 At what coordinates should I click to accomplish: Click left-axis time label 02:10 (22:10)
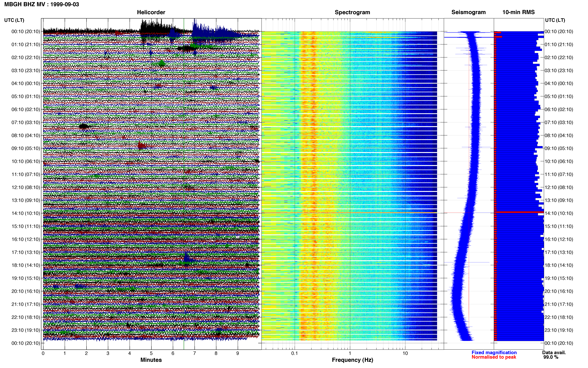[26, 57]
